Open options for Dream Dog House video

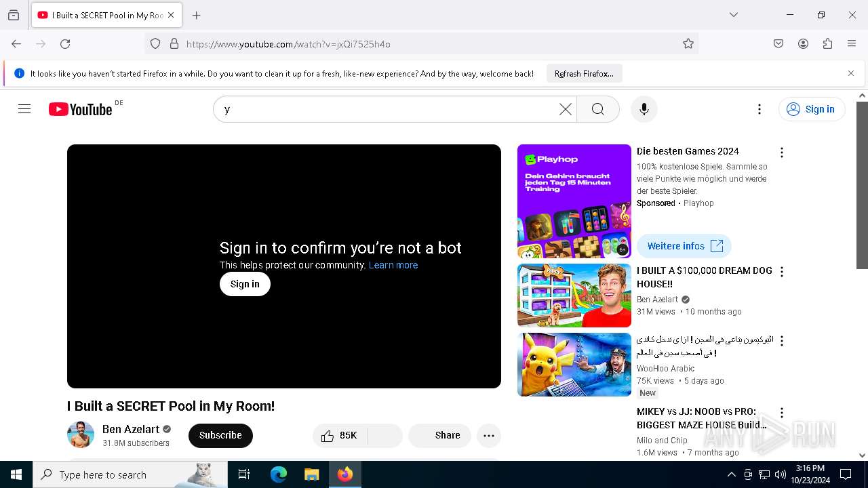pyautogui.click(x=781, y=272)
